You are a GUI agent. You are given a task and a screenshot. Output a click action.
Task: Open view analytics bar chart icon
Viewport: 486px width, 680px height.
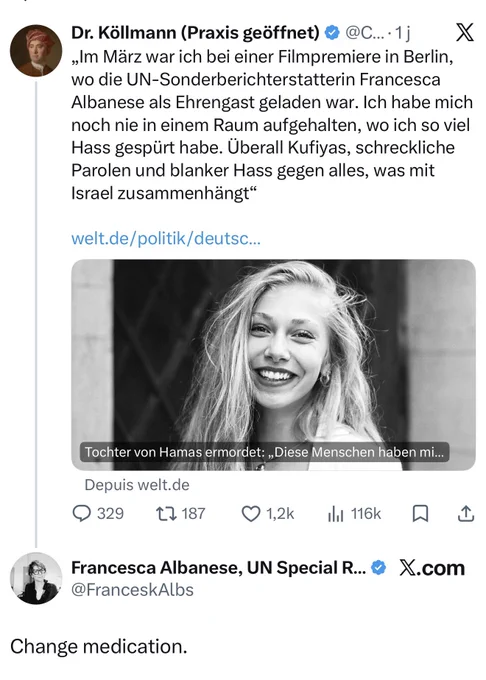tap(336, 514)
